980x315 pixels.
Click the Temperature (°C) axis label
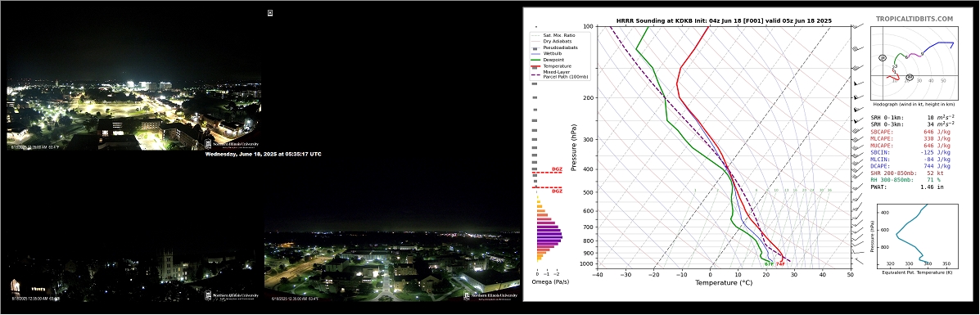[724, 282]
